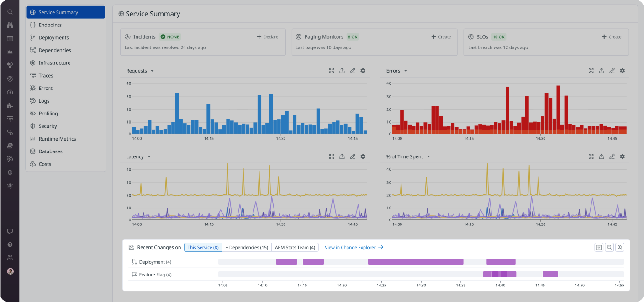Screen dimensions: 644x302
Task: Open Dependencies in the sidebar
Action: click(x=66, y=50)
